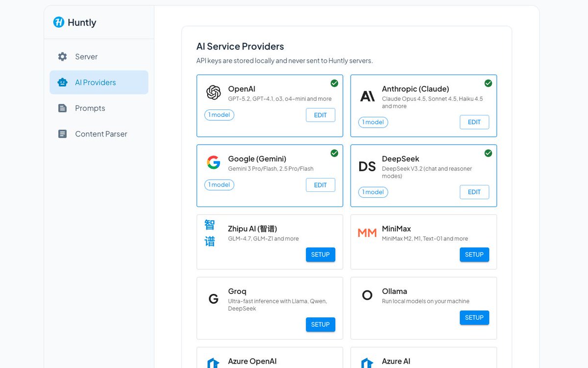Click the Zhipu AI 智谱 logo
Image resolution: width=588 pixels, height=368 pixels.
(210, 233)
